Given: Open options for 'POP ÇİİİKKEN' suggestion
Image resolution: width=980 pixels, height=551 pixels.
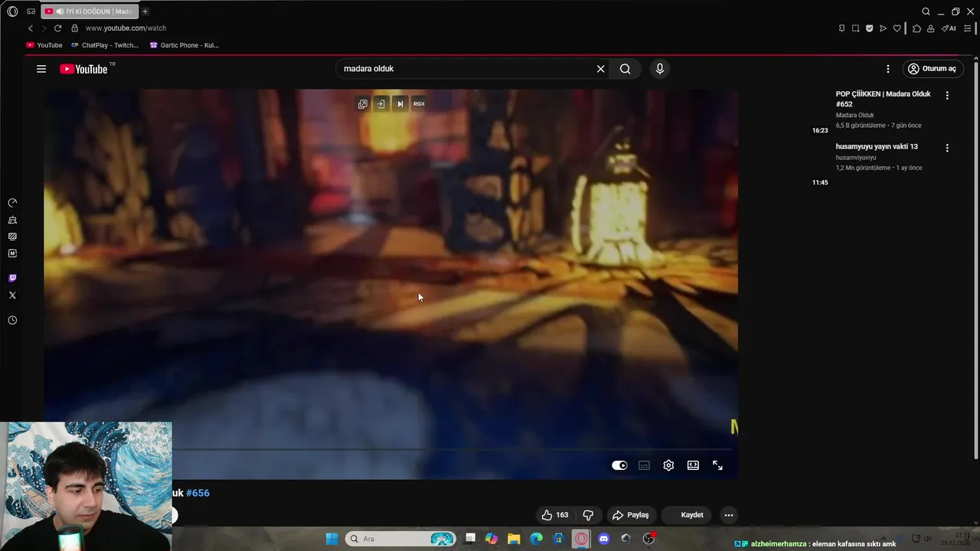Looking at the screenshot, I should click(x=947, y=96).
